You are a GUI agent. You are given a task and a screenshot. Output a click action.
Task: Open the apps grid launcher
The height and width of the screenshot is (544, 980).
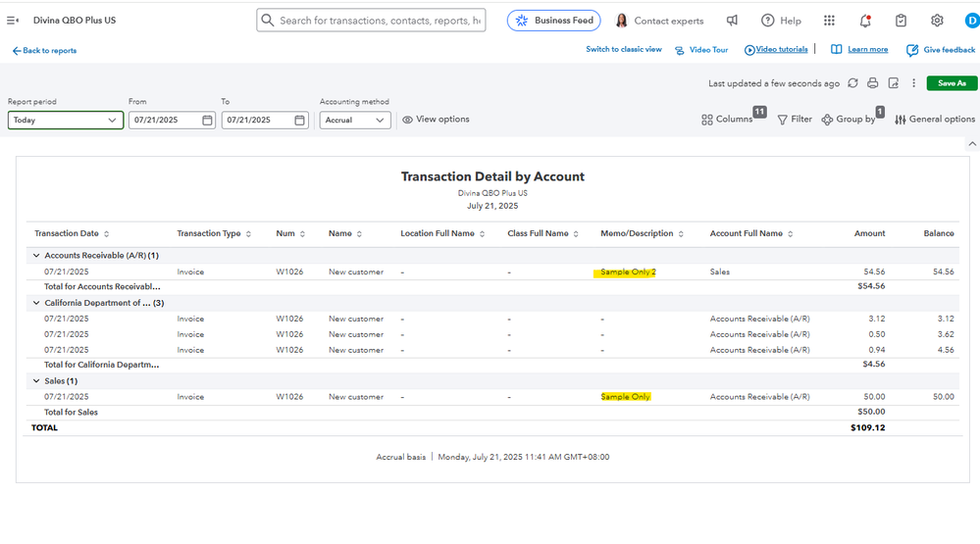coord(829,21)
